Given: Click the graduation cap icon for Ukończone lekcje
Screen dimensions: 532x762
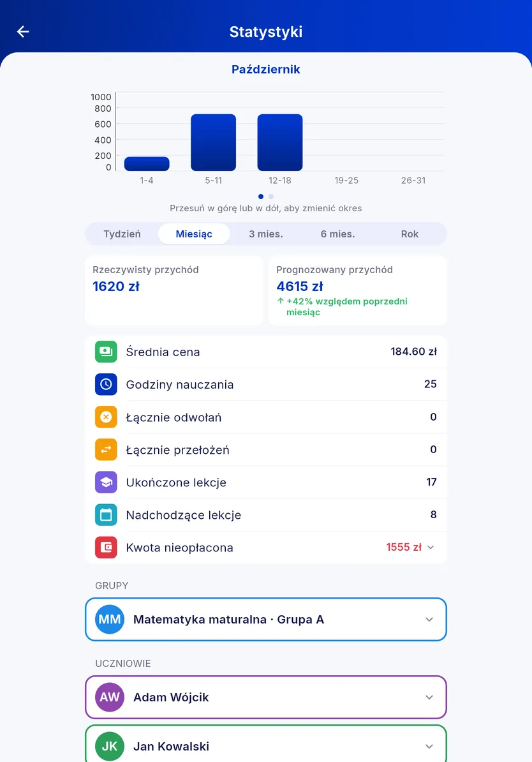Looking at the screenshot, I should click(x=106, y=482).
